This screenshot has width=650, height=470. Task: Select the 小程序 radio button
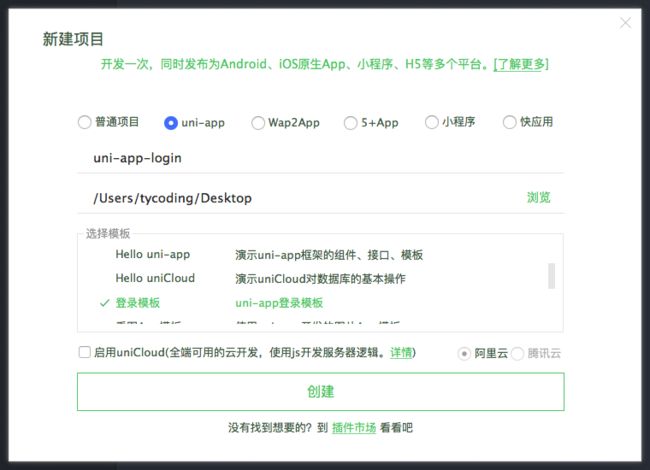(432, 122)
